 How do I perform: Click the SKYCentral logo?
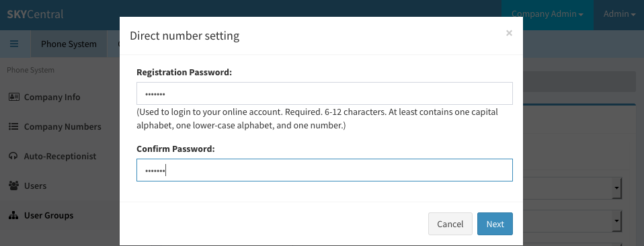36,14
